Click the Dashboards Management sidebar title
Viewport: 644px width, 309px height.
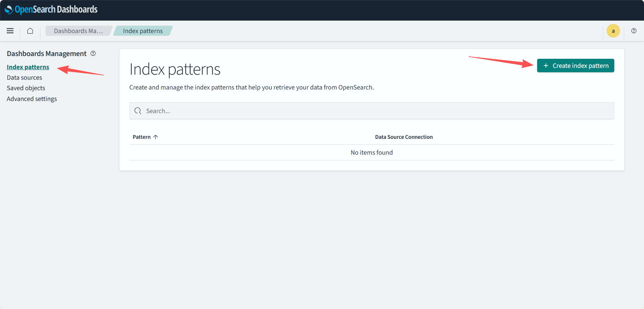47,53
